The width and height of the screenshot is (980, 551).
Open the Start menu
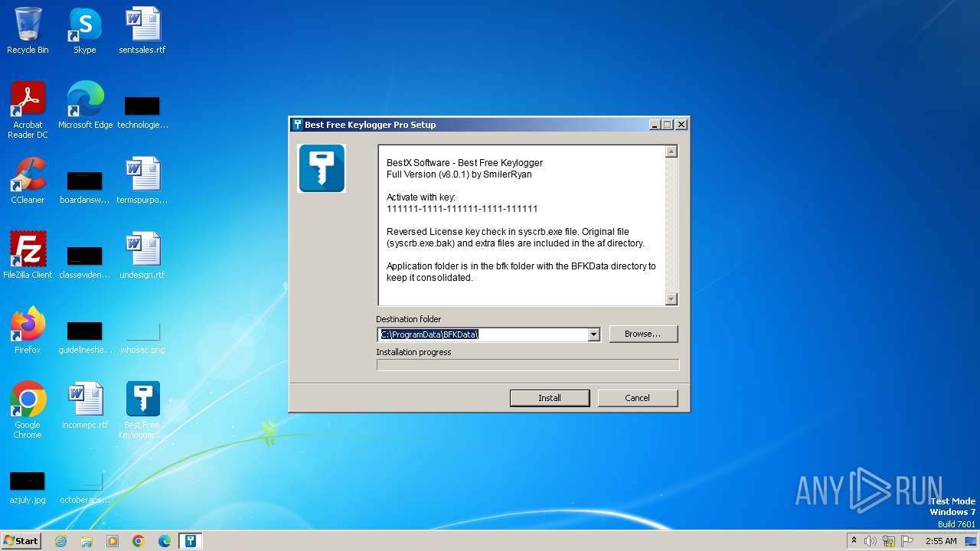click(x=21, y=541)
